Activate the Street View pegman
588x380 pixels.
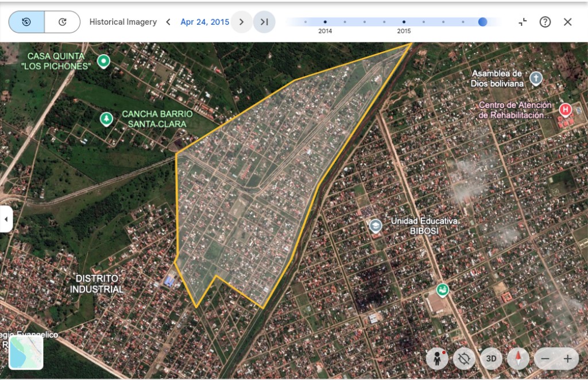click(437, 359)
